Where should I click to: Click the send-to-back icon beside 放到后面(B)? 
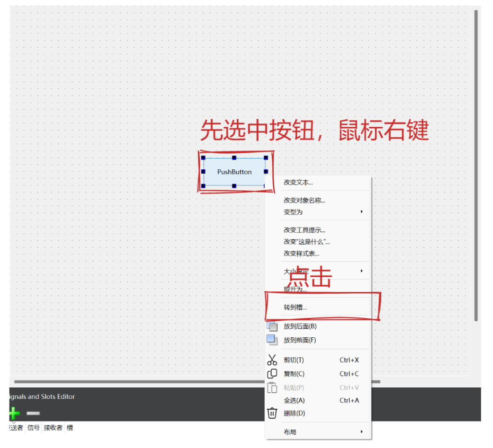(272, 326)
